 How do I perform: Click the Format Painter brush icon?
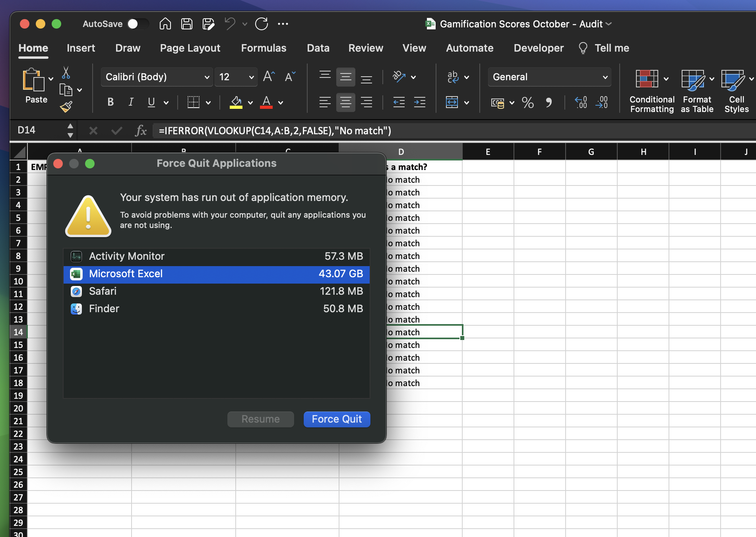[66, 106]
